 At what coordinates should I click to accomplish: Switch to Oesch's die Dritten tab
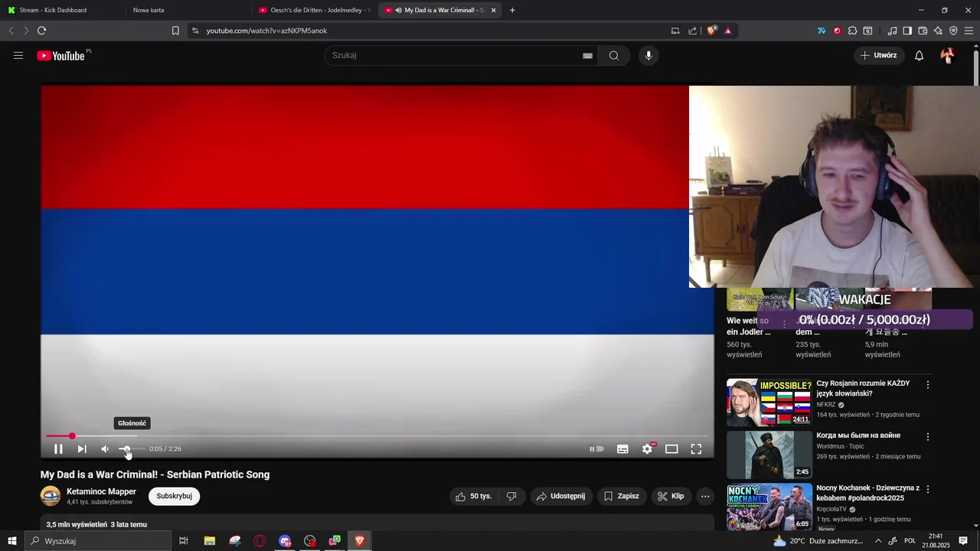click(314, 10)
